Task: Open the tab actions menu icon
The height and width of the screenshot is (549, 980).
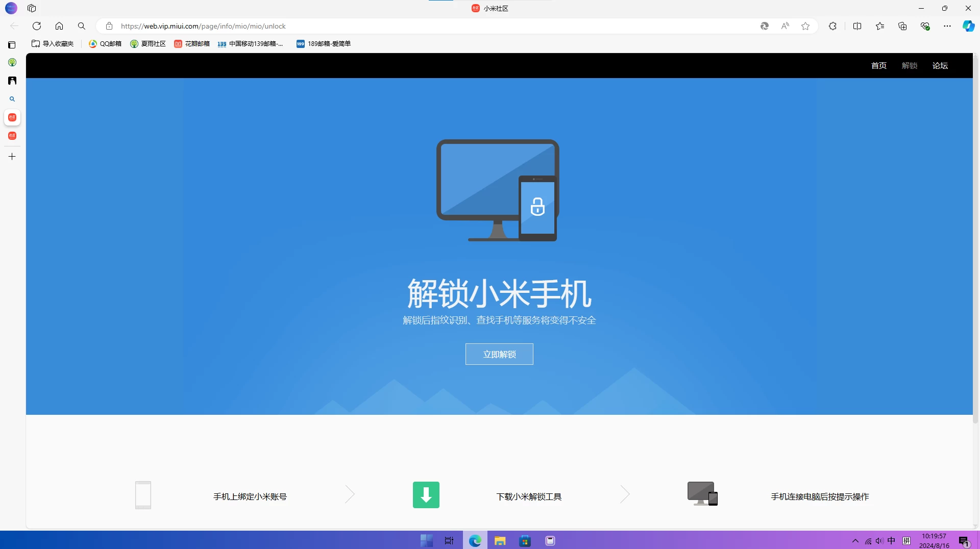Action: 32,8
